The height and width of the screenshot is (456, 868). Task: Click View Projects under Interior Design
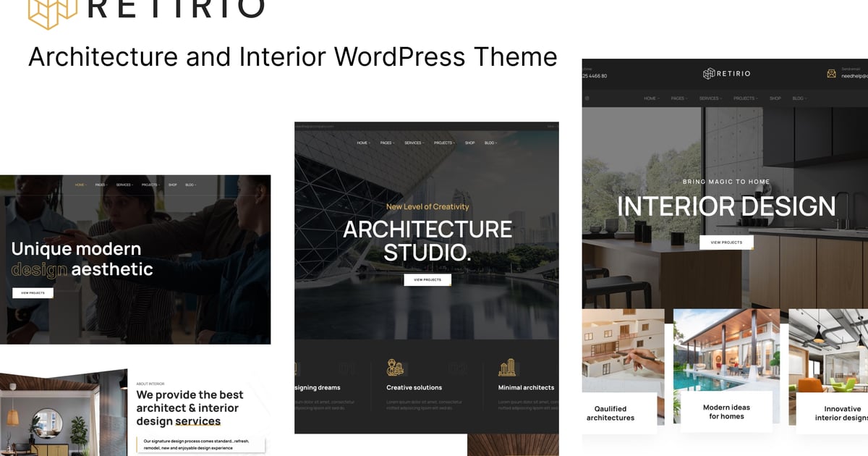pos(726,242)
